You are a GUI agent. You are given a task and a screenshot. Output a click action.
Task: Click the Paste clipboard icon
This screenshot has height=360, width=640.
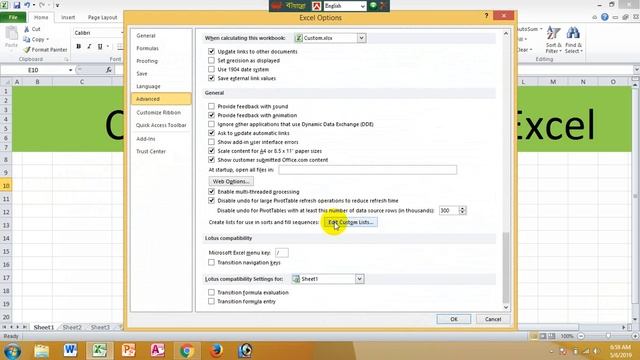coord(11,33)
